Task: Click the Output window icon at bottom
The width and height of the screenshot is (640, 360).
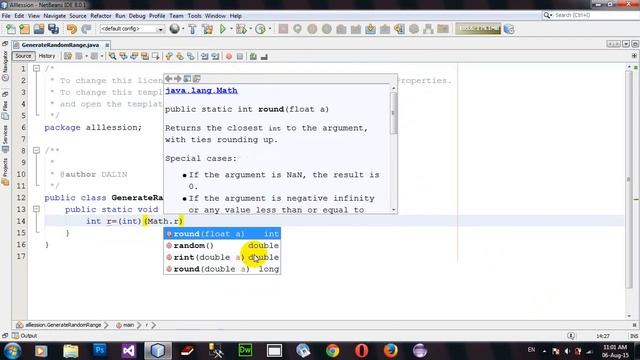Action: point(15,336)
